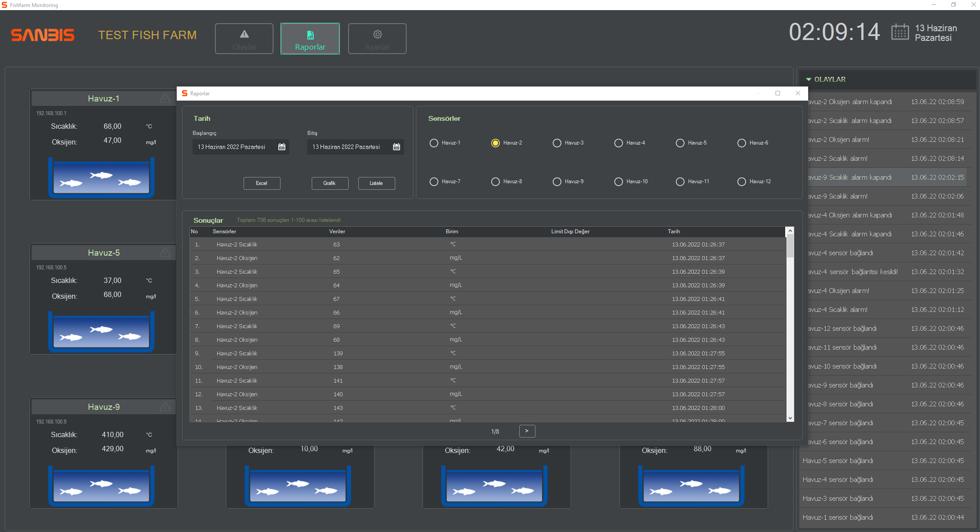Click the Bitiş date field
Viewport: 980px width, 532px height.
click(x=355, y=147)
